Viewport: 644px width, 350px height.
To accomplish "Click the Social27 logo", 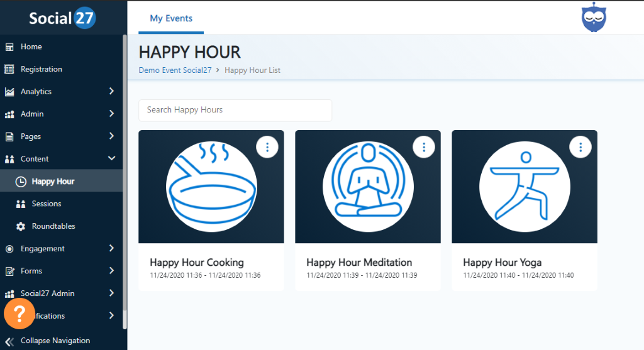I will pyautogui.click(x=62, y=18).
